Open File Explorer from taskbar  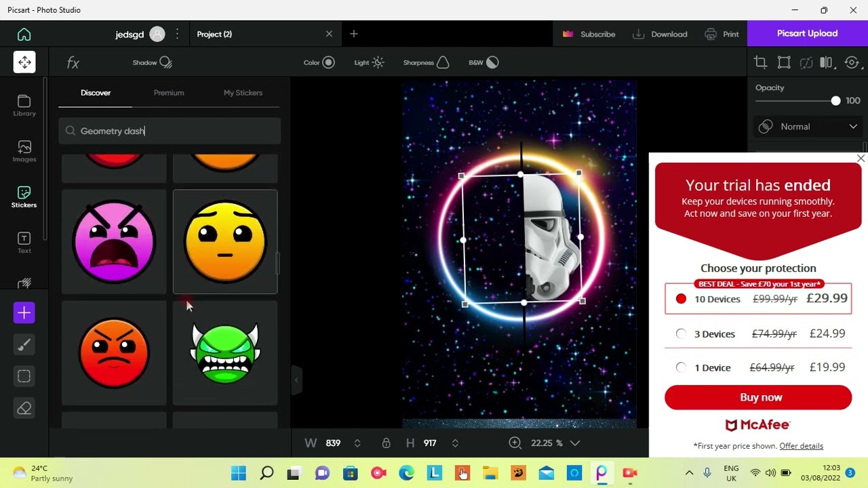pos(490,473)
